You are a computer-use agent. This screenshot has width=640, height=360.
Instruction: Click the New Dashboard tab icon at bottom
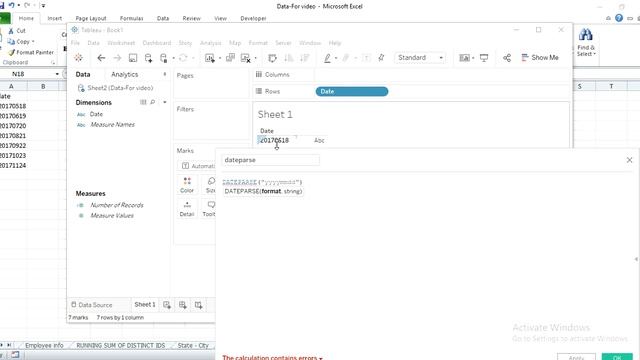point(182,305)
